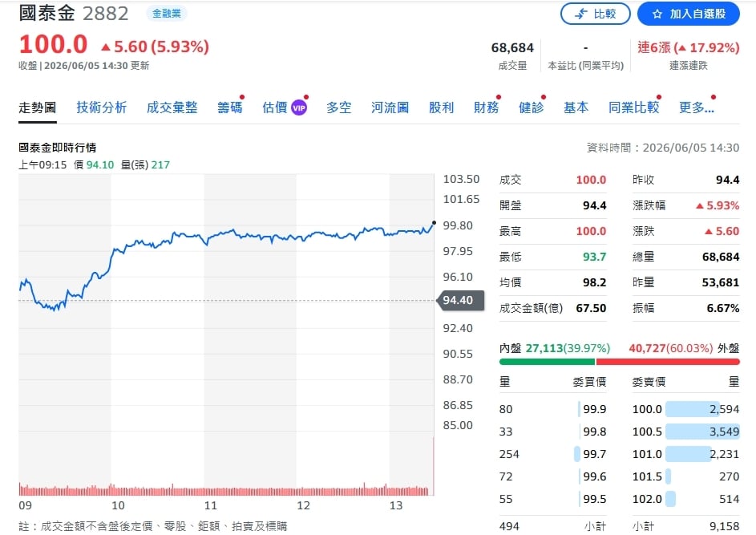The height and width of the screenshot is (535, 756).
Task: Click the large end-of-day volume bar
Action: pyautogui.click(x=434, y=466)
